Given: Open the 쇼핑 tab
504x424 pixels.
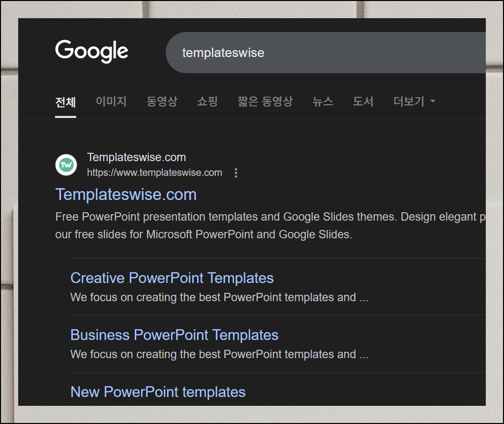Looking at the screenshot, I should [x=208, y=102].
